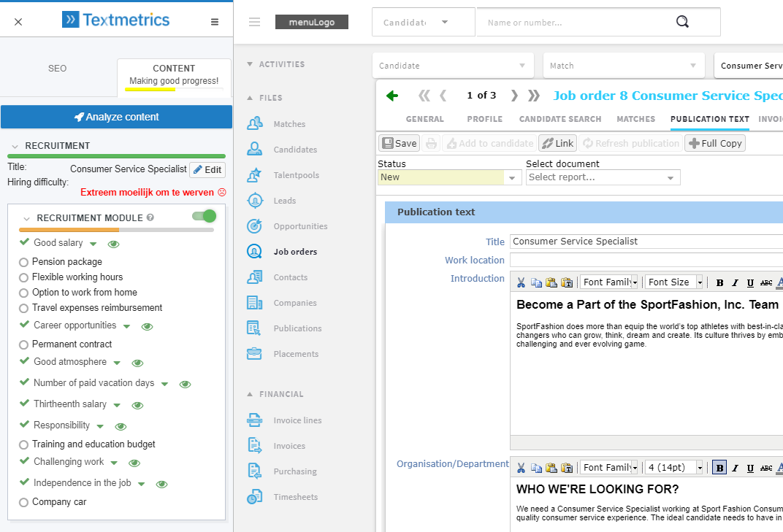Expand the Responsibility dropdown arrow

(100, 426)
